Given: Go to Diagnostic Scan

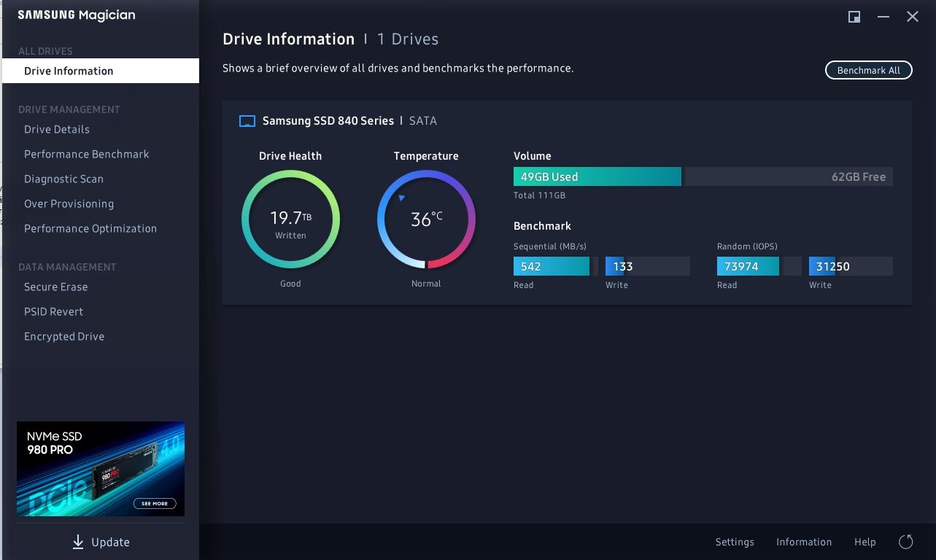Looking at the screenshot, I should tap(63, 179).
